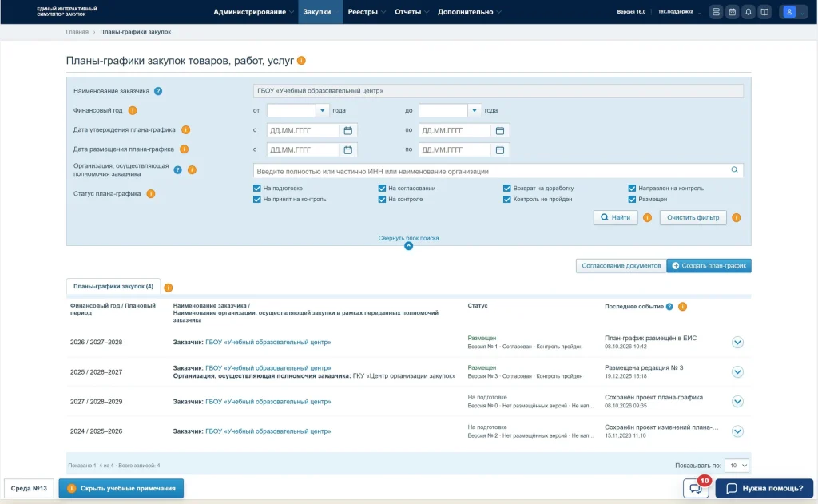Viewport: 818px width, 504px height.
Task: Uncheck Не принят на контроль checkbox
Action: (256, 200)
